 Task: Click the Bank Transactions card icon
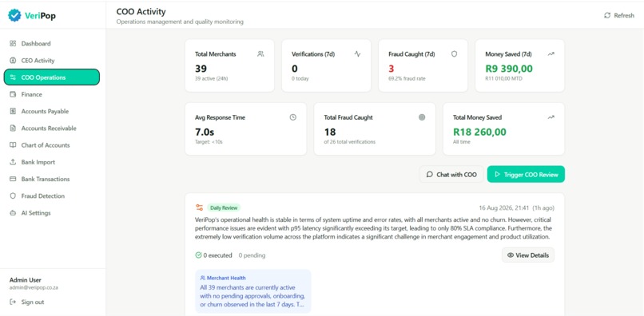[13, 179]
